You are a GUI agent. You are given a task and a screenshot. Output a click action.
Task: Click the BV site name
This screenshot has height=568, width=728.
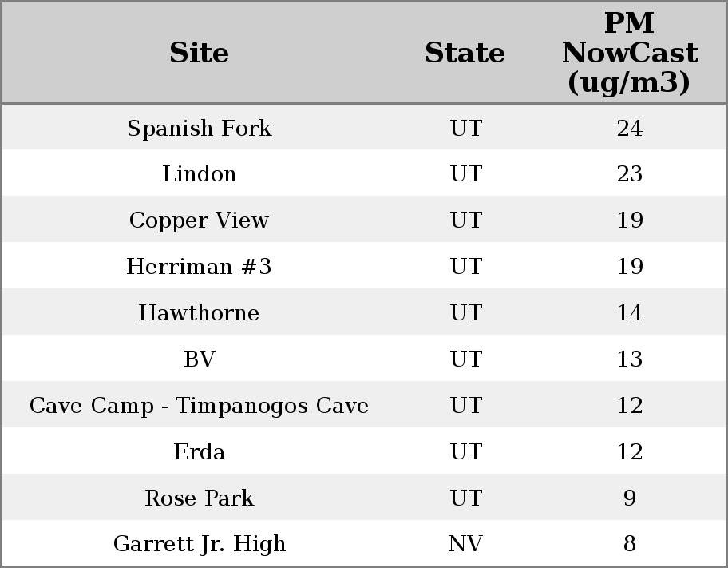tap(199, 359)
